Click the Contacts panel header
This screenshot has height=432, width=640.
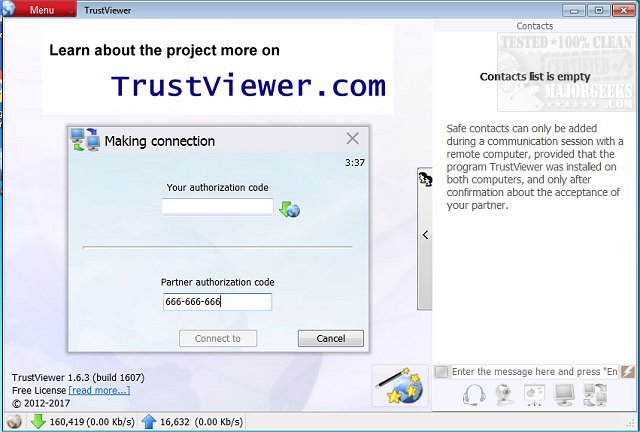point(535,26)
